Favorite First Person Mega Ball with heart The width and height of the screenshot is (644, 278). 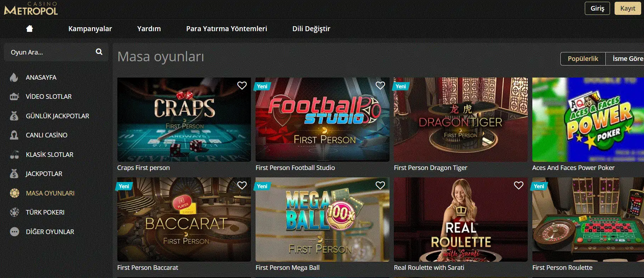coord(380,185)
